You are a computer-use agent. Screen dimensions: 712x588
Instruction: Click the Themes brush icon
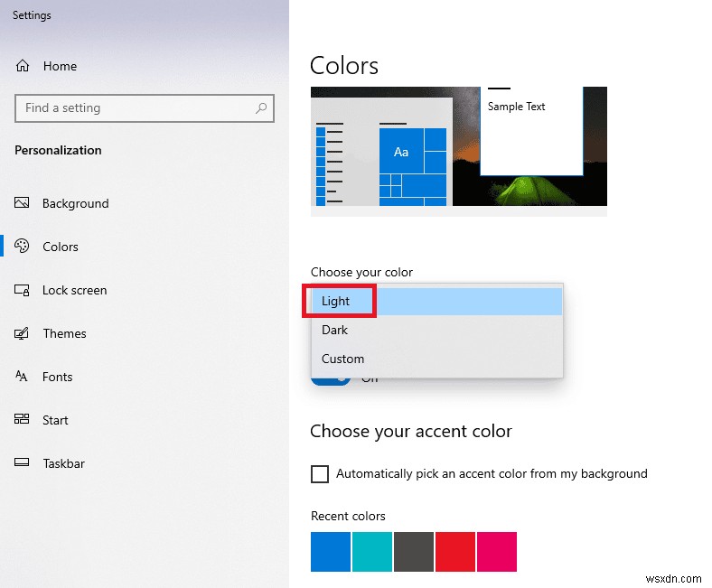pyautogui.click(x=22, y=333)
